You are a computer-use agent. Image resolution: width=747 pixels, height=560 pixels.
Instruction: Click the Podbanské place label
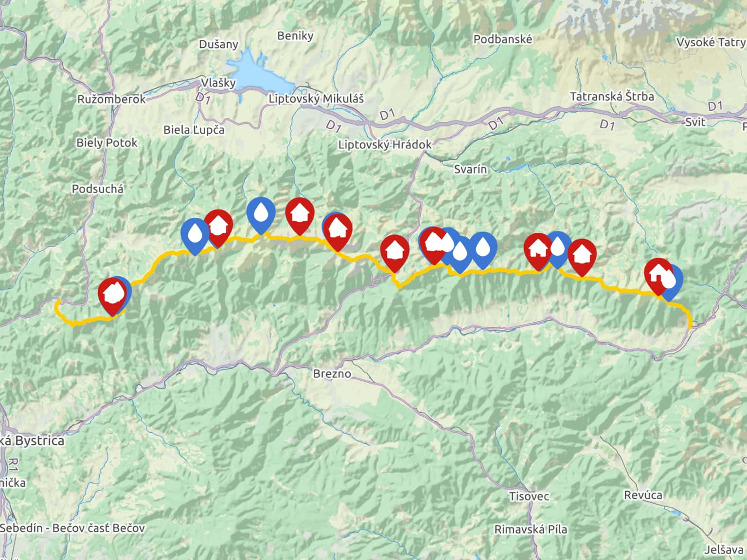point(503,39)
